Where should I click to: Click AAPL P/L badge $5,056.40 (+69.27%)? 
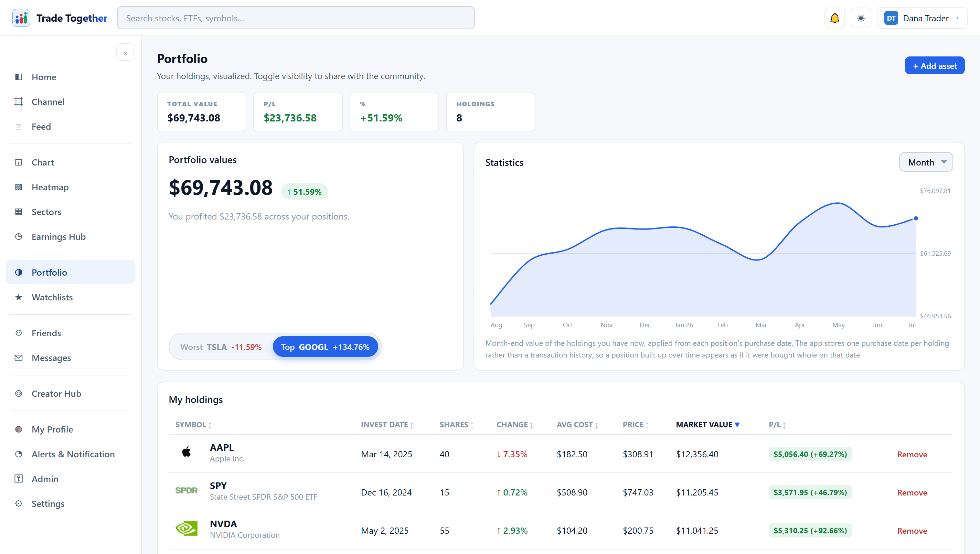tap(810, 454)
